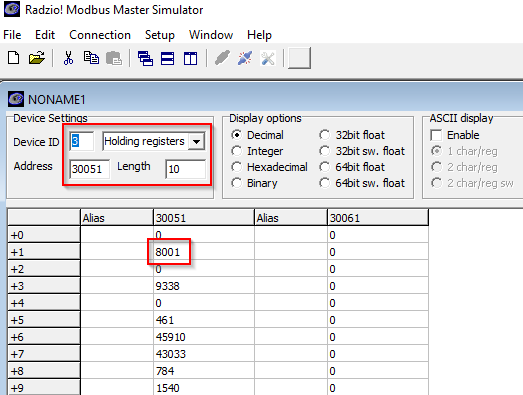Open the Setup menu

pos(160,35)
